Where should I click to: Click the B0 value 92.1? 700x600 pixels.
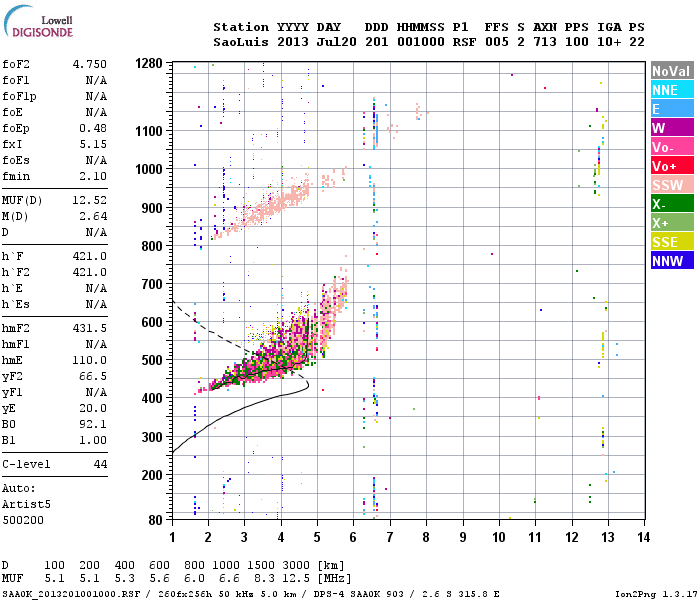point(93,424)
